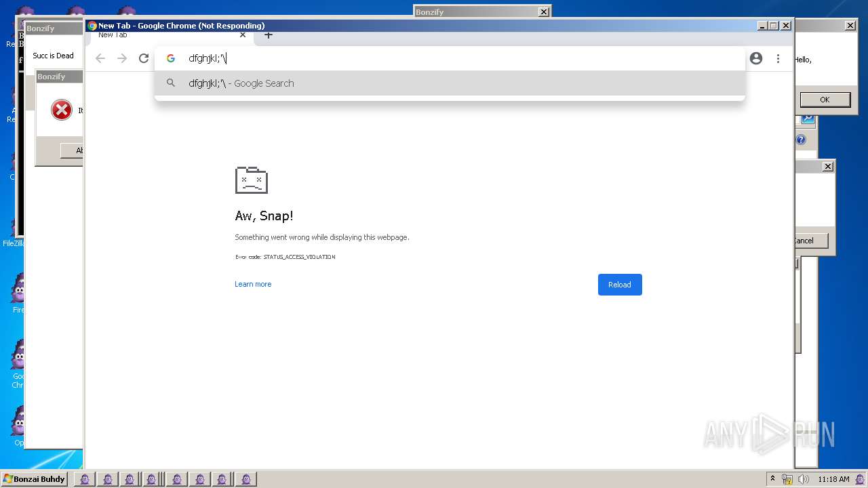Select the "dfghjkl;'\ - Google Search" suggestion

click(450, 83)
